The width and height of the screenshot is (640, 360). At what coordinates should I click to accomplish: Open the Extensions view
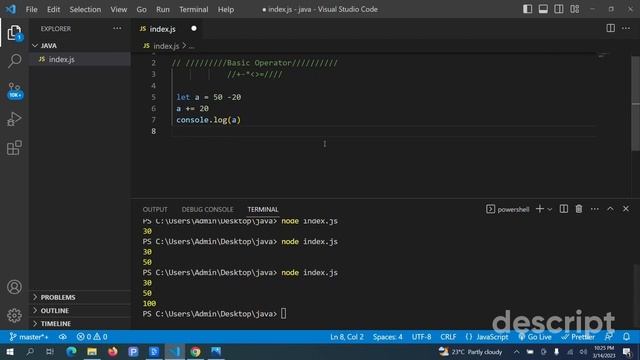click(14, 148)
